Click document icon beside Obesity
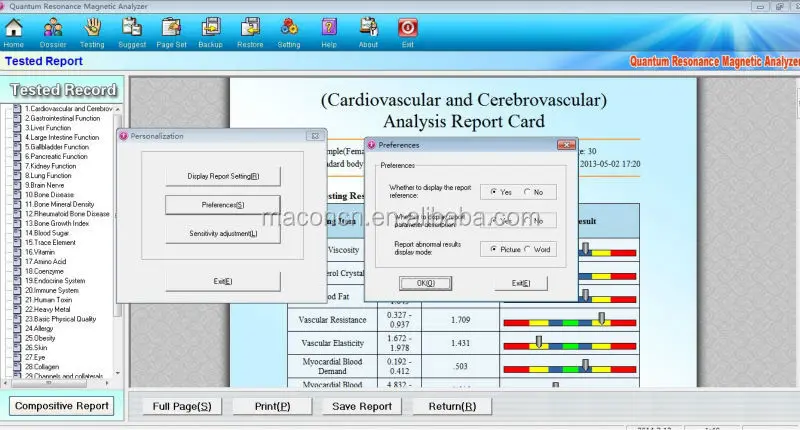Screen dimensions: 800x430 [x=17, y=338]
